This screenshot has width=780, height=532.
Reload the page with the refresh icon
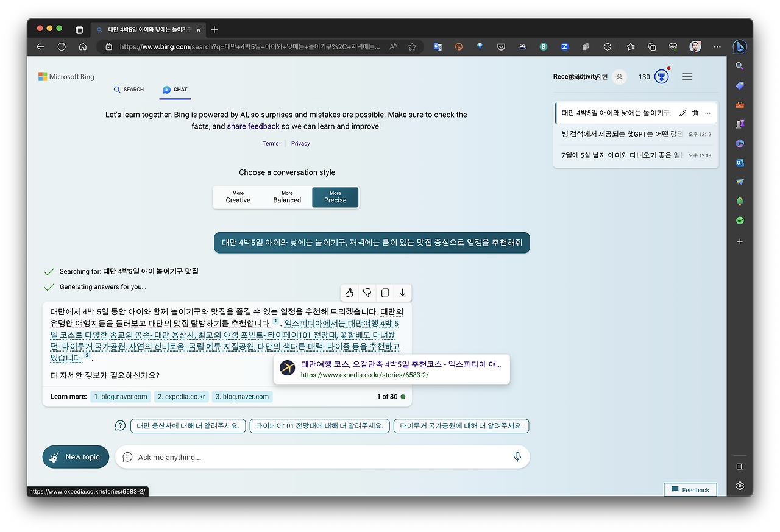[62, 47]
